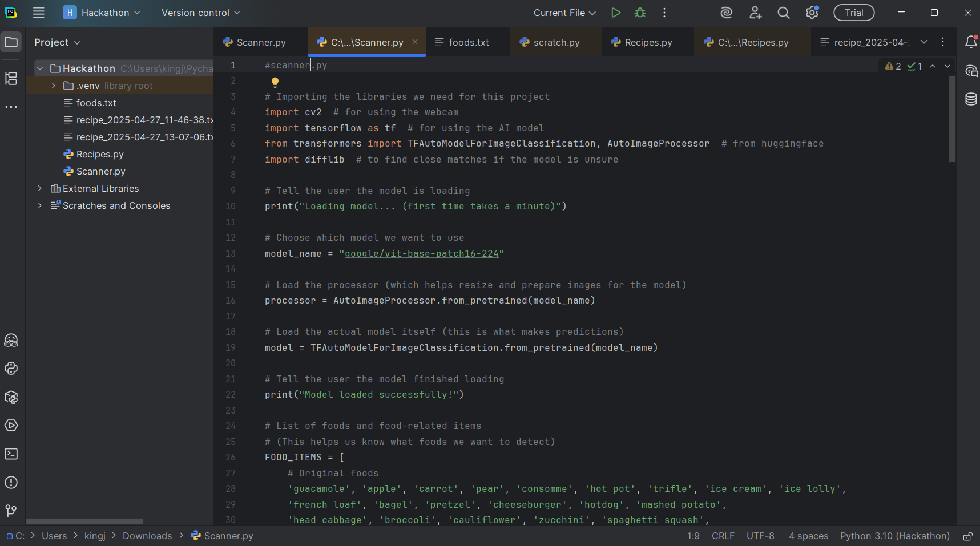Show the hidden editor tabs list
This screenshot has height=546, width=980.
click(924, 42)
